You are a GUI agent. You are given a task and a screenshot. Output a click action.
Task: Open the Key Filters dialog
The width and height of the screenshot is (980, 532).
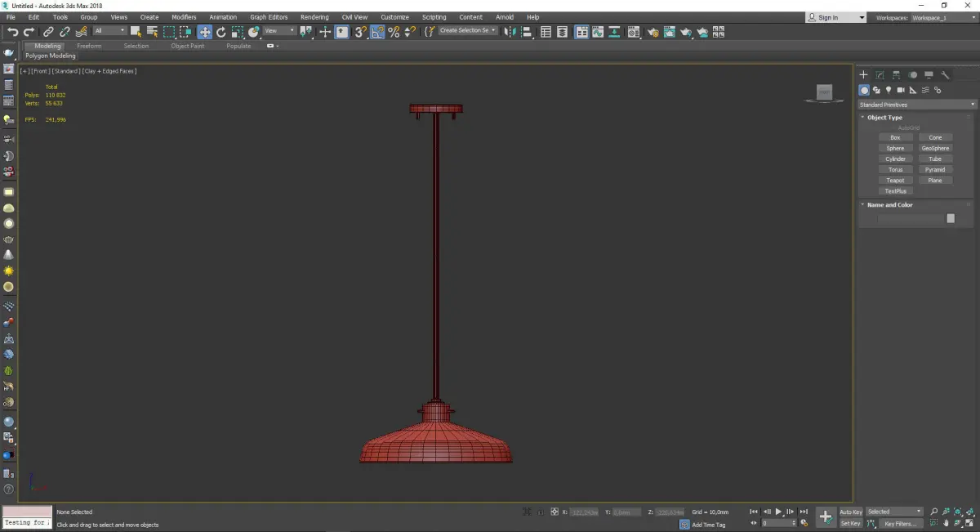click(900, 523)
